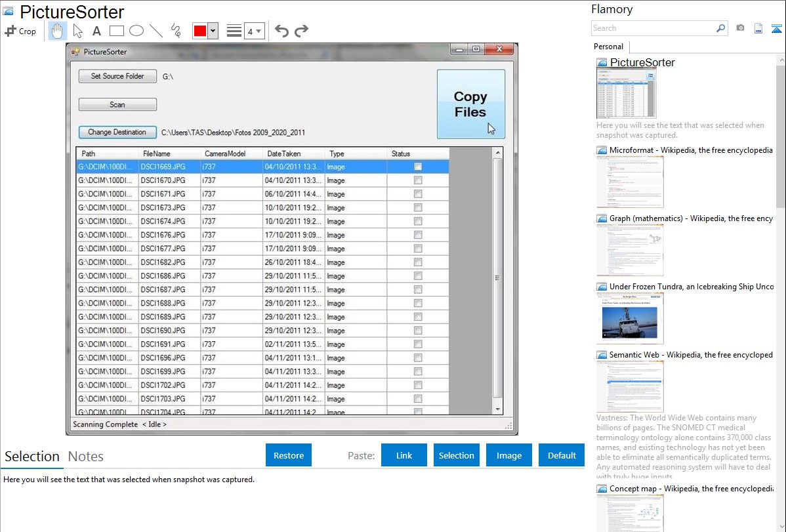Viewport: 786px width, 532px height.
Task: Select the row with DSCI1691.JPG
Action: [262, 344]
